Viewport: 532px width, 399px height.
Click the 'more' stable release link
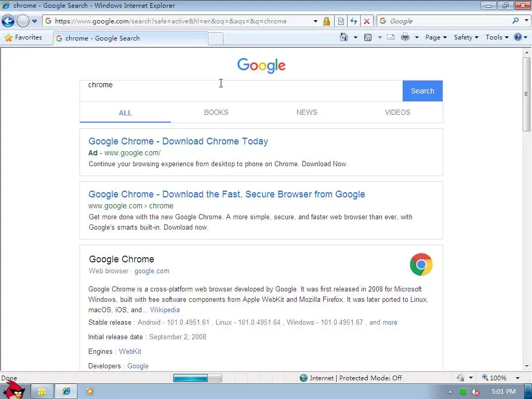390,322
